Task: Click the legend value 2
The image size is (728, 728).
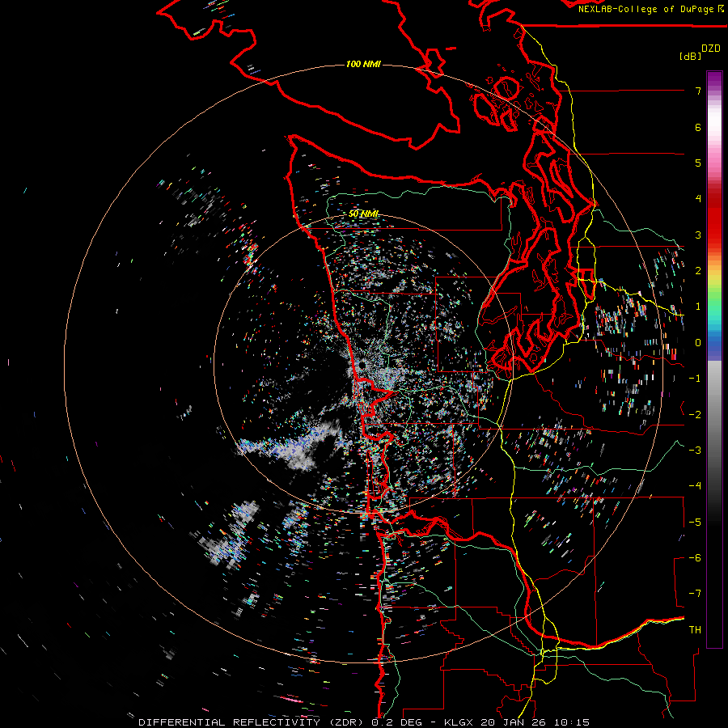Action: click(x=698, y=271)
